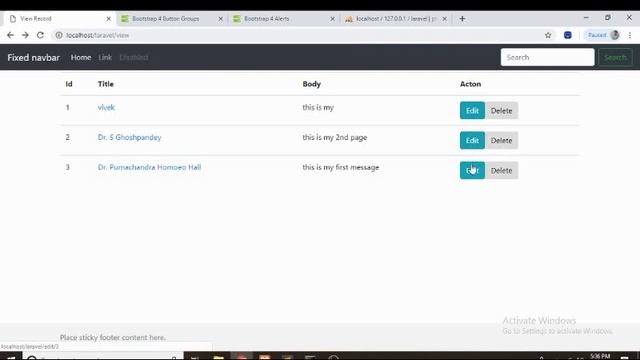The height and width of the screenshot is (360, 640).
Task: Go forward with the browser forward arrow
Action: pyautogui.click(x=25, y=36)
